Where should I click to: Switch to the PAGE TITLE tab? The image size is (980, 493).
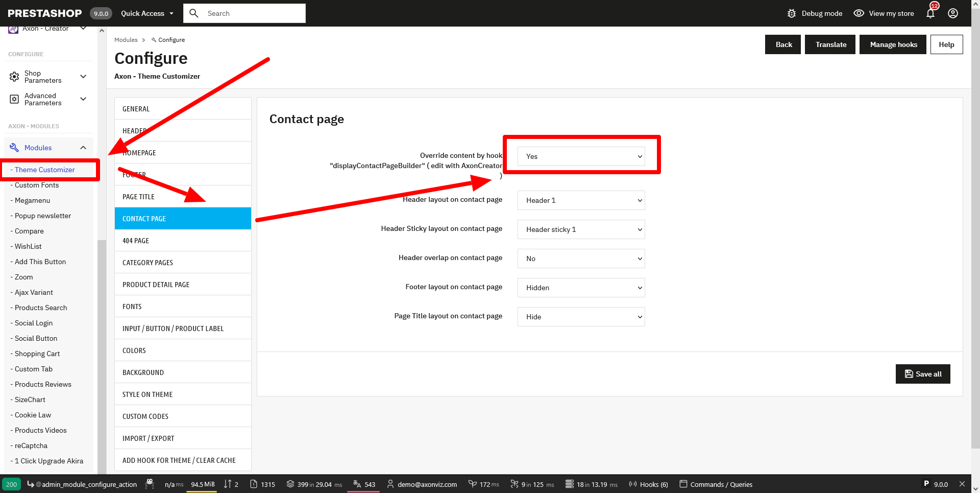point(183,197)
